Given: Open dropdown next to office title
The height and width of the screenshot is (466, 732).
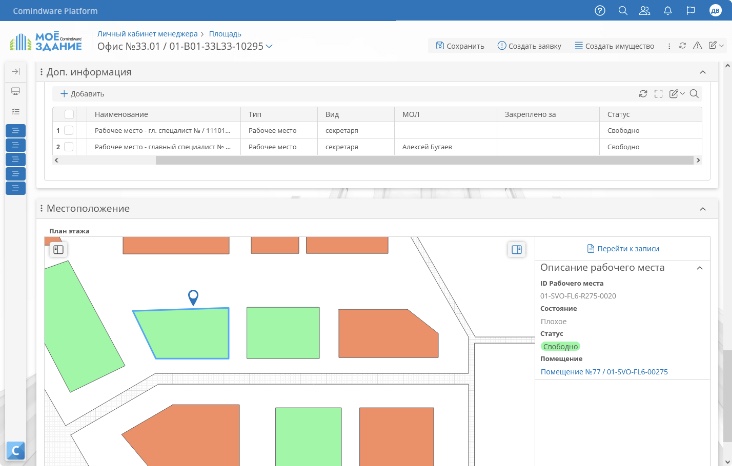Looking at the screenshot, I should [x=269, y=46].
